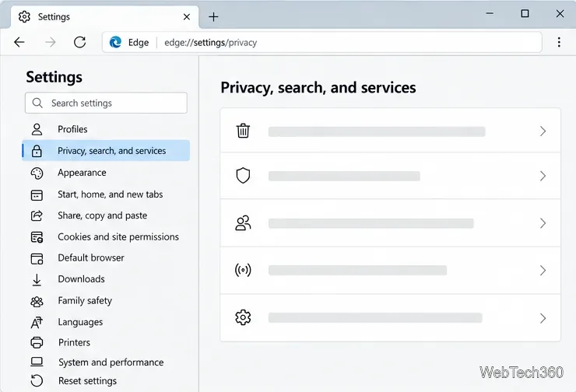Screen dimensions: 576x392
Task: Click the broadcast signal icon row
Action: [391, 270]
